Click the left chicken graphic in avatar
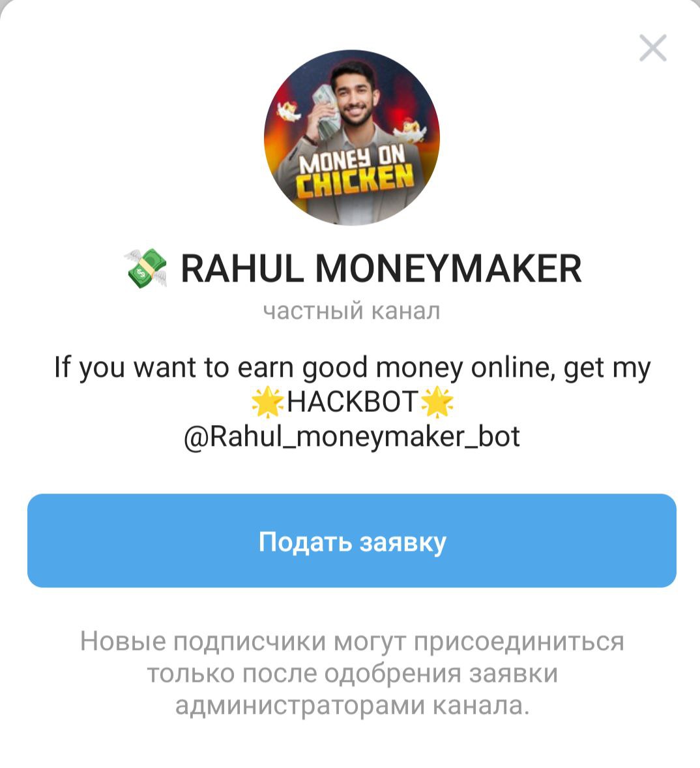 coord(289,111)
